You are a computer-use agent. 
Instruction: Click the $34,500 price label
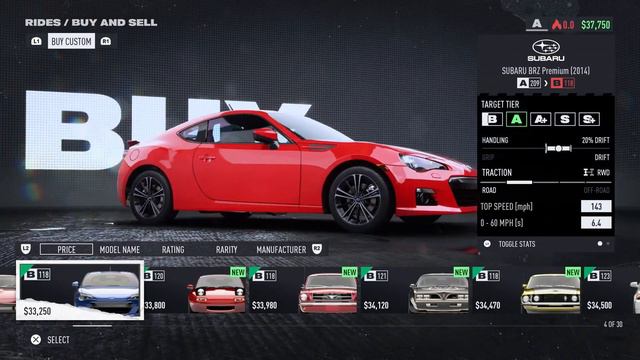point(599,305)
